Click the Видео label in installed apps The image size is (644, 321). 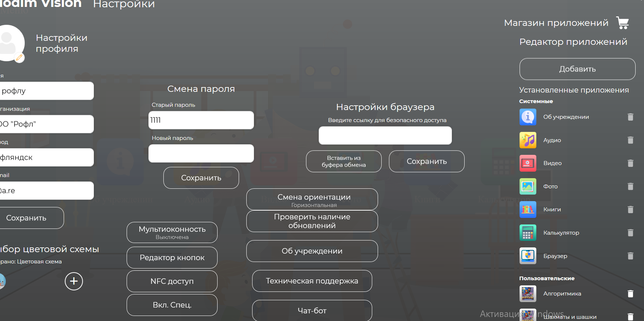(x=552, y=163)
